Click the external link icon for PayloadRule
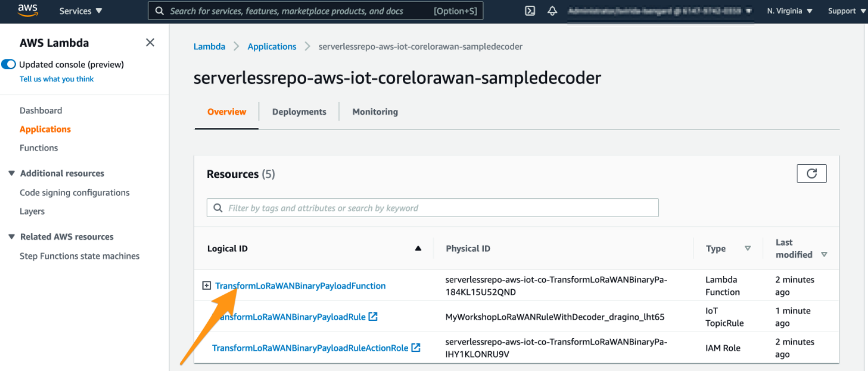868x371 pixels. point(373,316)
